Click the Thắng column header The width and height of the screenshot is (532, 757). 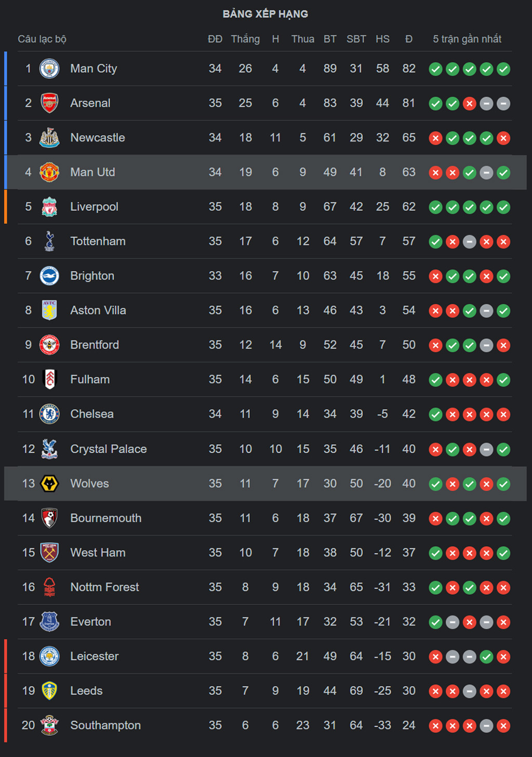tap(245, 39)
